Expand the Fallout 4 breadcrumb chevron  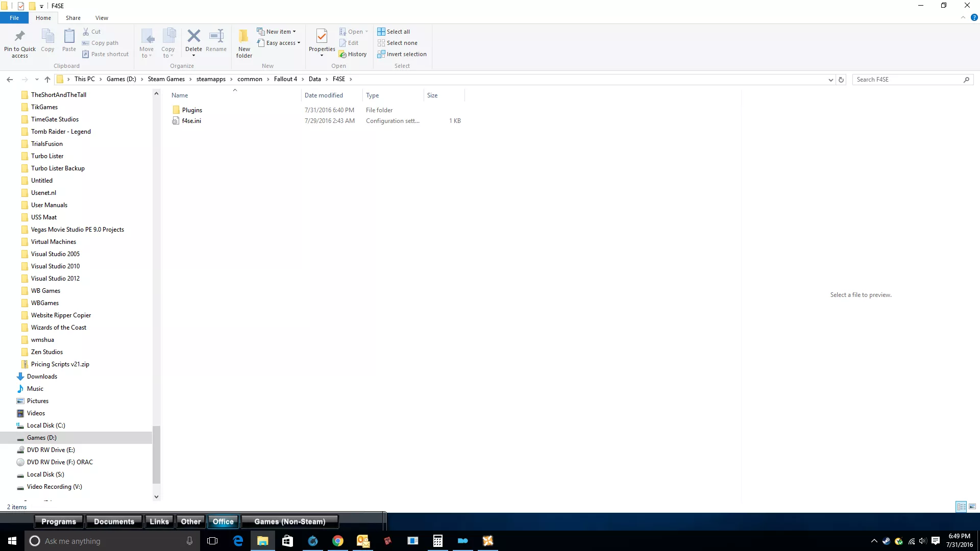tap(303, 79)
